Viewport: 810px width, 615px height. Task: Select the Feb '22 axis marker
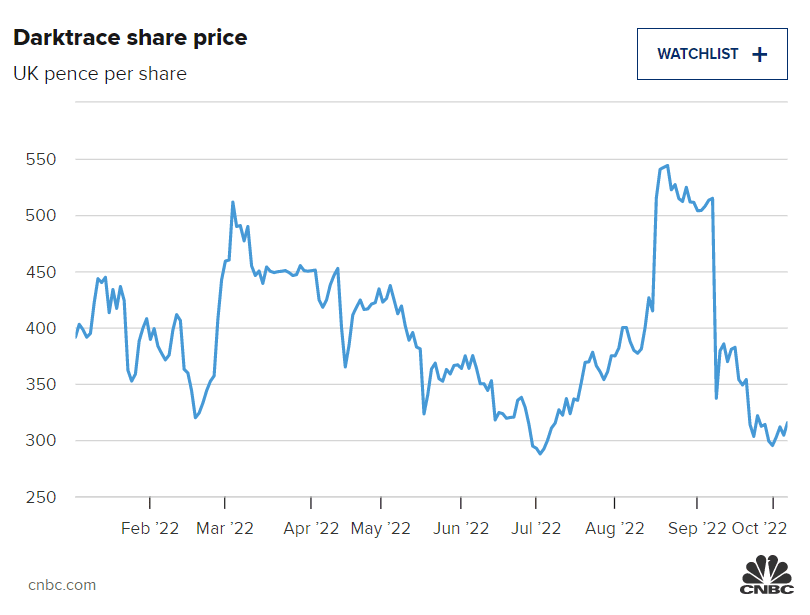point(150,527)
